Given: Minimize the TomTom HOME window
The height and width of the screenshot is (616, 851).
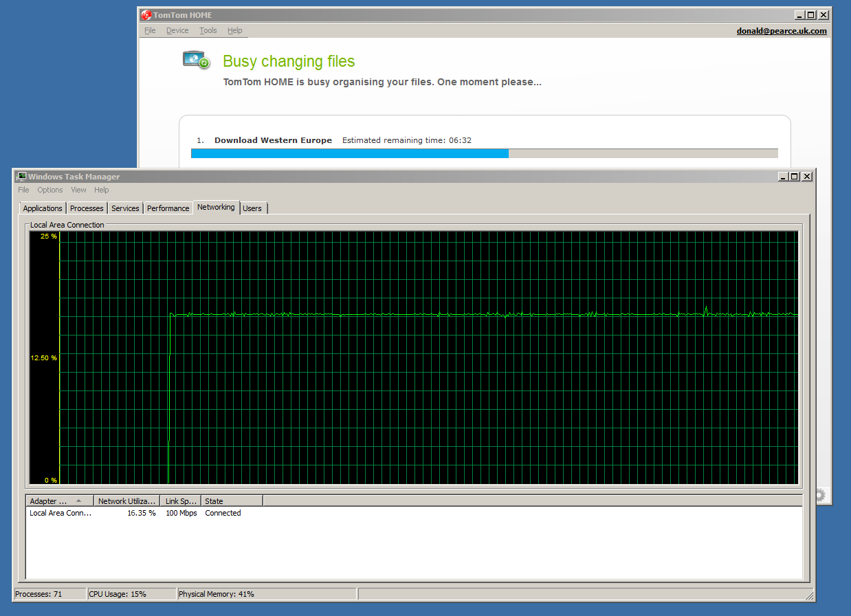Looking at the screenshot, I should pyautogui.click(x=800, y=15).
